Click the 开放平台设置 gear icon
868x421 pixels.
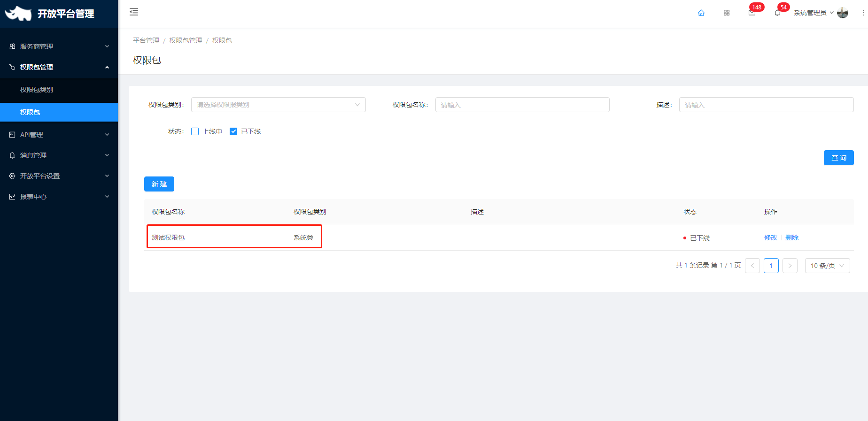pos(12,176)
